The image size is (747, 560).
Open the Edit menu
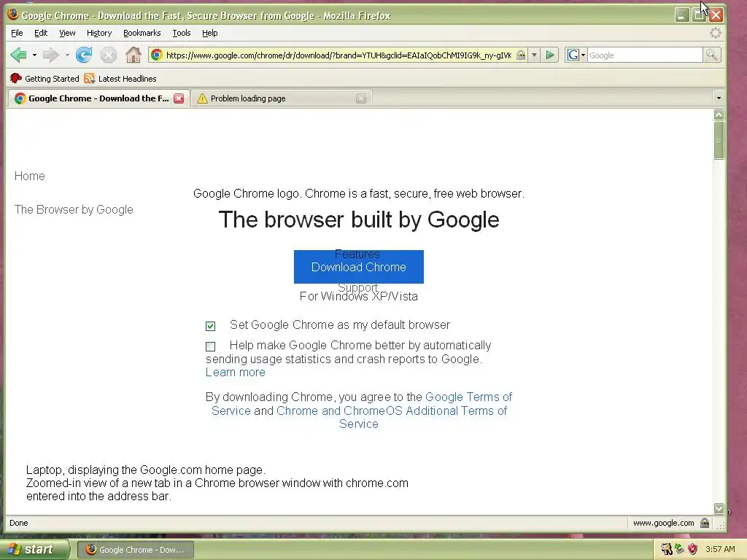click(41, 33)
